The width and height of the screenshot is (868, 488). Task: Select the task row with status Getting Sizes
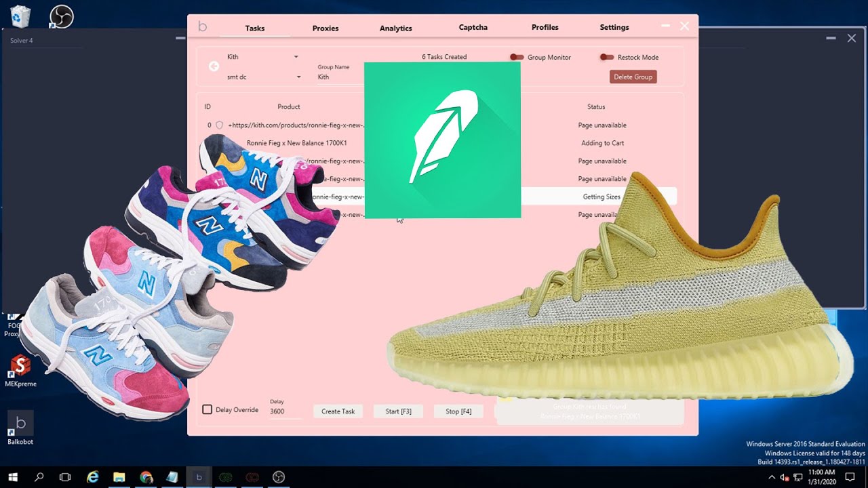(441, 197)
